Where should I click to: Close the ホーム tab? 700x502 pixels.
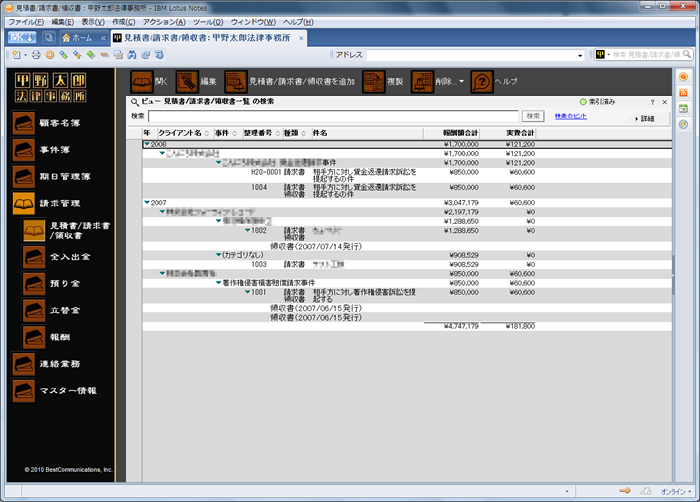click(103, 38)
